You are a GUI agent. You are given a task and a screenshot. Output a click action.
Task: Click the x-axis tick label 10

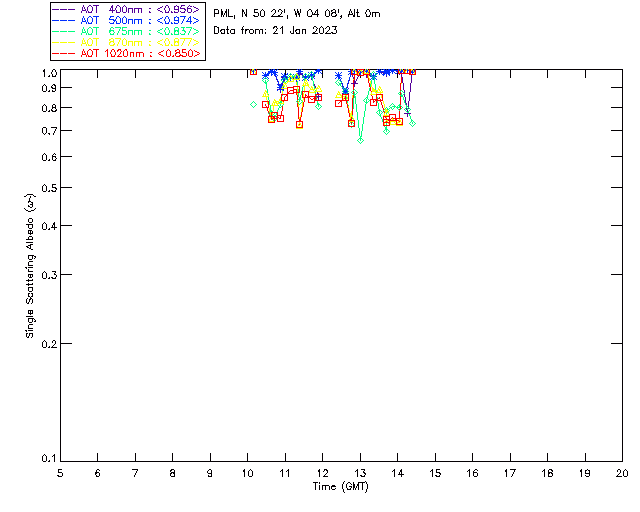(x=247, y=474)
